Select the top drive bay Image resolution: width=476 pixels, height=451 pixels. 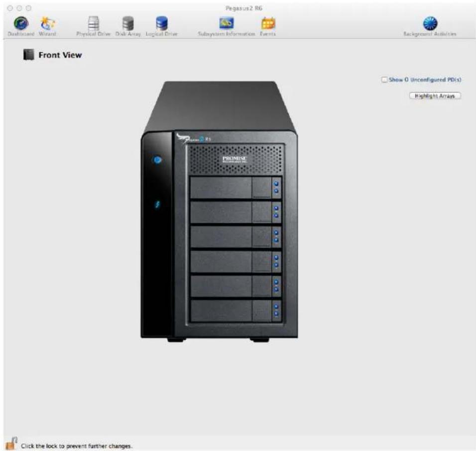(x=236, y=188)
